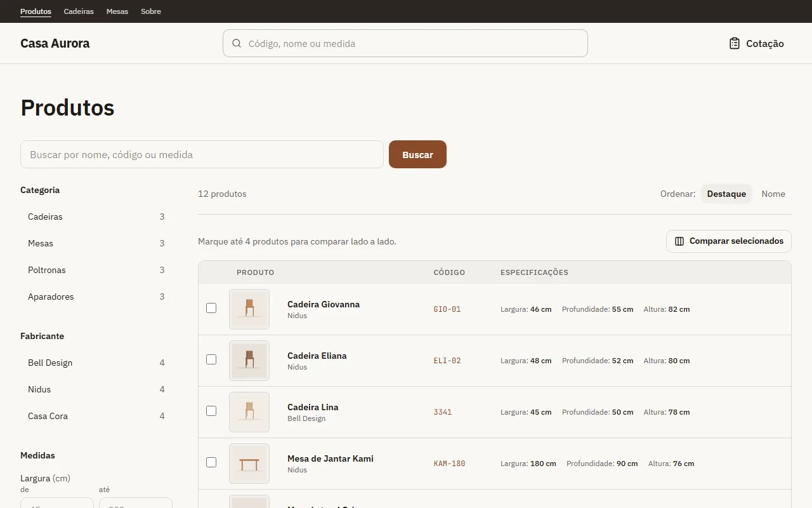
Task: Tick the checkbox for Cadeira Giovanna
Action: (211, 308)
